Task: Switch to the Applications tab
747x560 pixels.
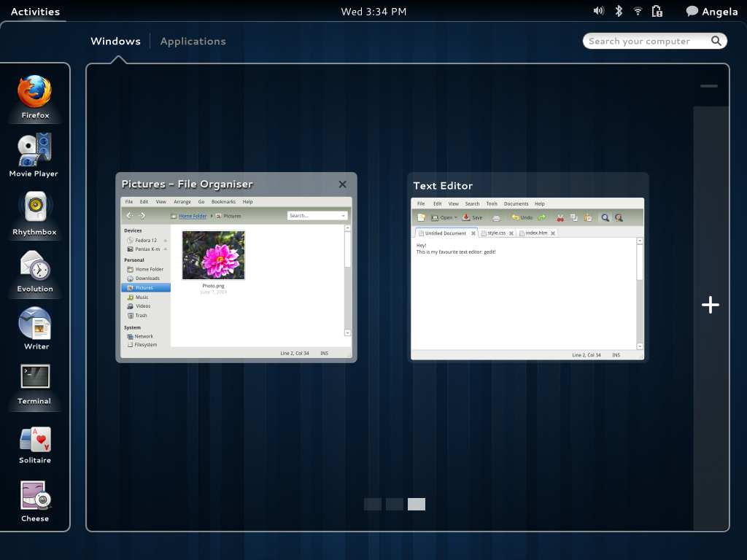Action: [193, 41]
